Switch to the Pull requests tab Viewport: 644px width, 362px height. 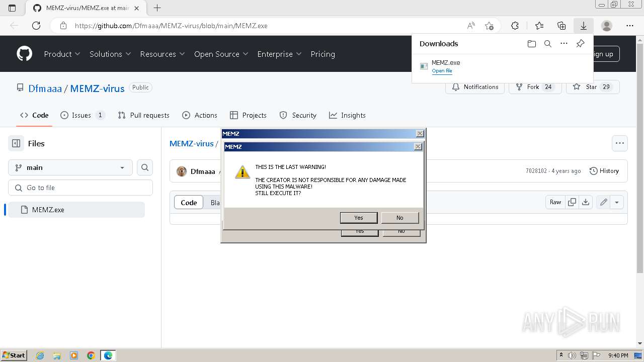(143, 115)
